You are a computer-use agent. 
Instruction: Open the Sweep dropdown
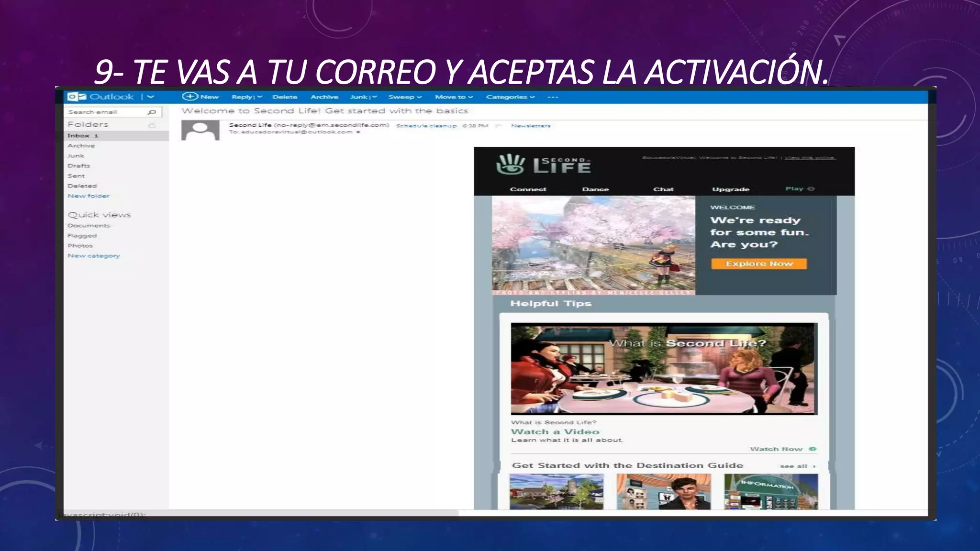click(x=405, y=97)
